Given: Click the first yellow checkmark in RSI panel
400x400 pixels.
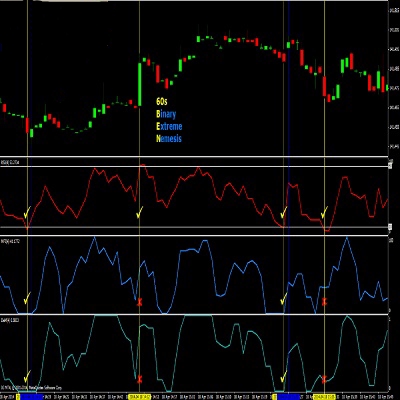Looking at the screenshot, I should click(27, 212).
